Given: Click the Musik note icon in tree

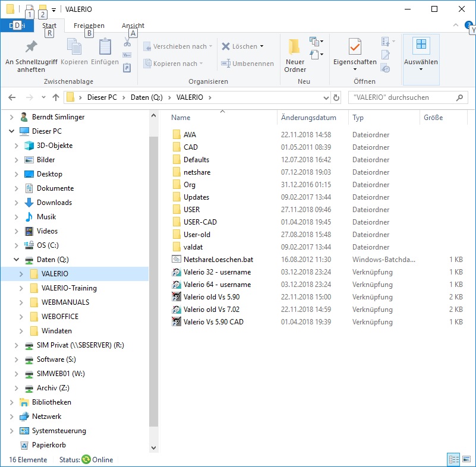Looking at the screenshot, I should click(x=29, y=217).
